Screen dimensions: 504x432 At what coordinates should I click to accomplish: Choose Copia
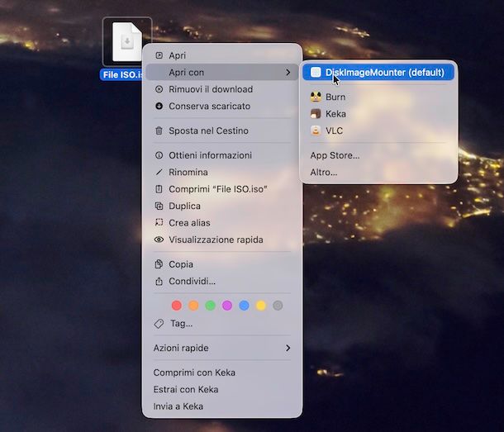coord(222,263)
